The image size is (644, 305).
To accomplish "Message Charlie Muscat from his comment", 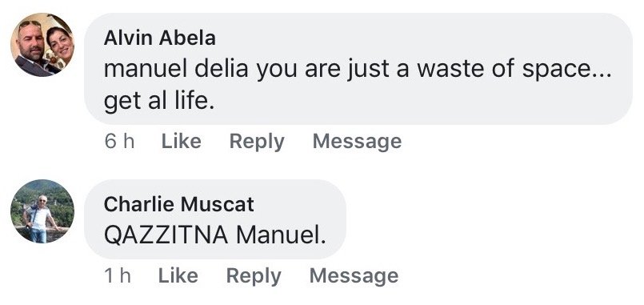I will (354, 276).
